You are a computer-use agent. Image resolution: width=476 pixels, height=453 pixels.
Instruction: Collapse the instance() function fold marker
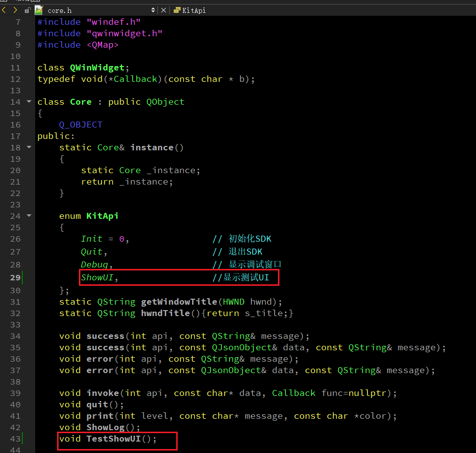tap(29, 147)
